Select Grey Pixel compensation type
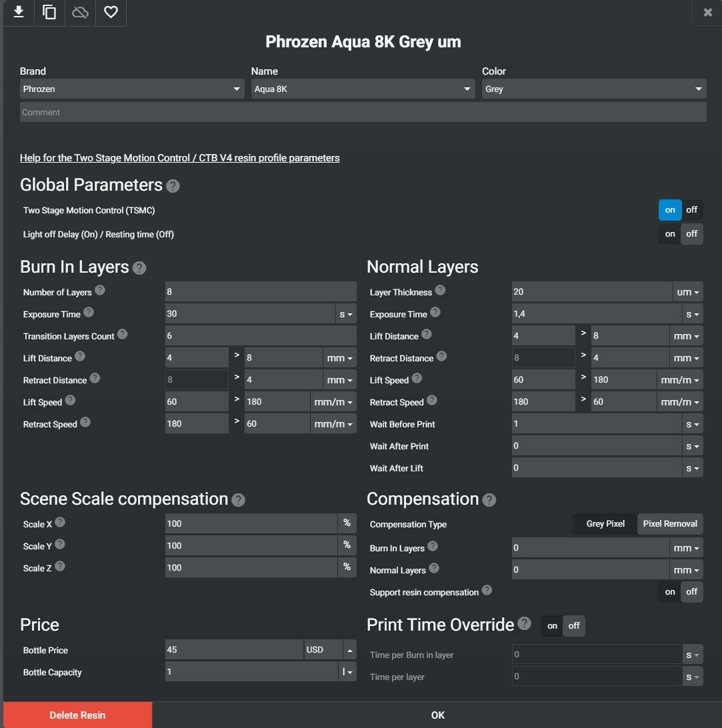This screenshot has height=728, width=722. click(x=605, y=524)
